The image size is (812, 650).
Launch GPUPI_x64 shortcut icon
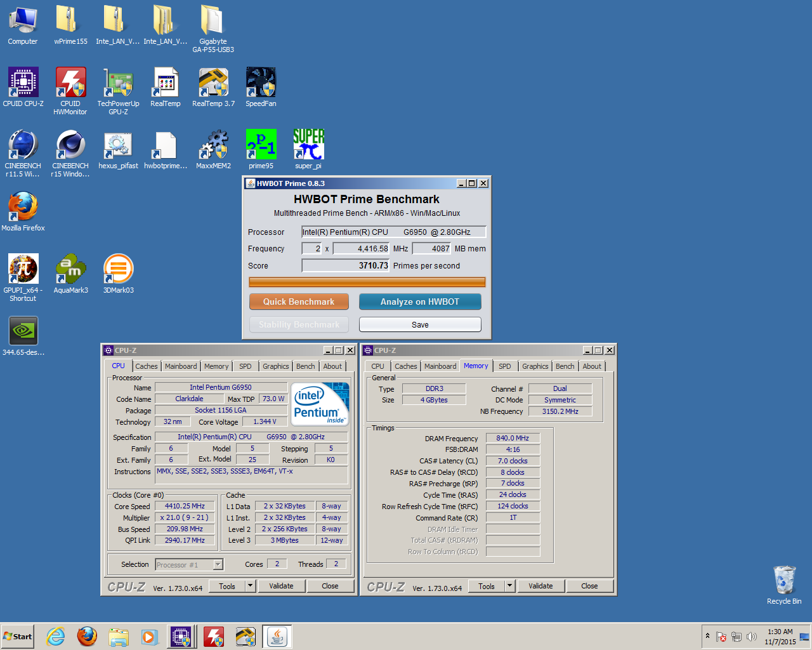point(23,278)
